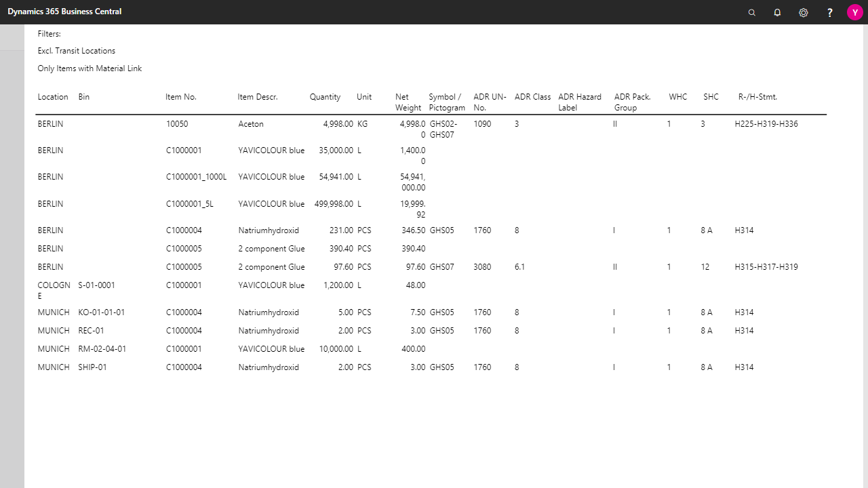Click UN number 3080
Viewport: 868px width, 488px height.
pos(482,267)
